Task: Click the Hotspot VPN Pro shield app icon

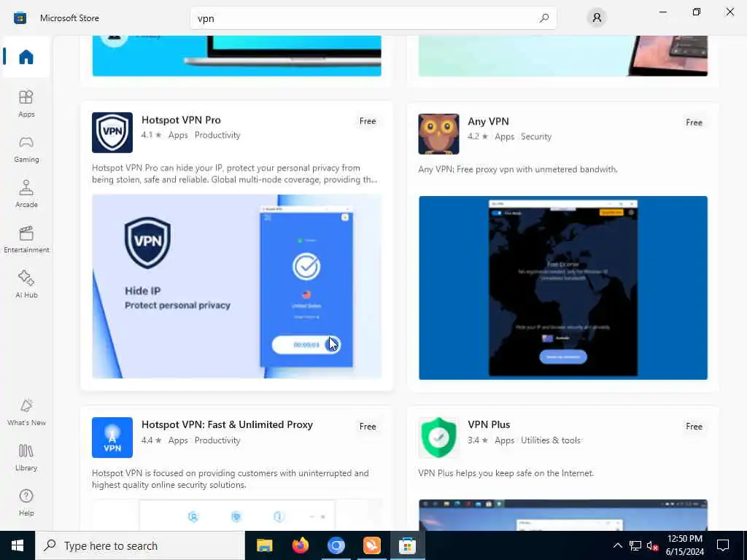Action: pyautogui.click(x=112, y=133)
